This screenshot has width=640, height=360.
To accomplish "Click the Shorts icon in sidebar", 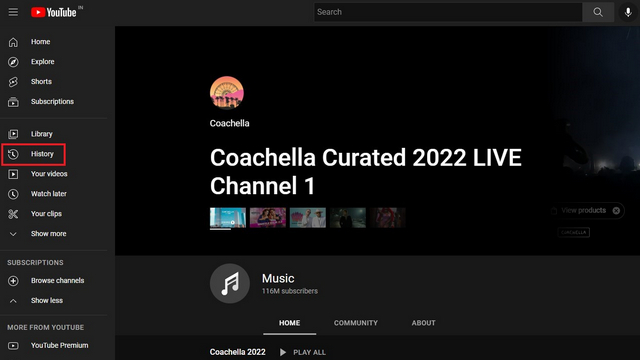I will click(13, 82).
